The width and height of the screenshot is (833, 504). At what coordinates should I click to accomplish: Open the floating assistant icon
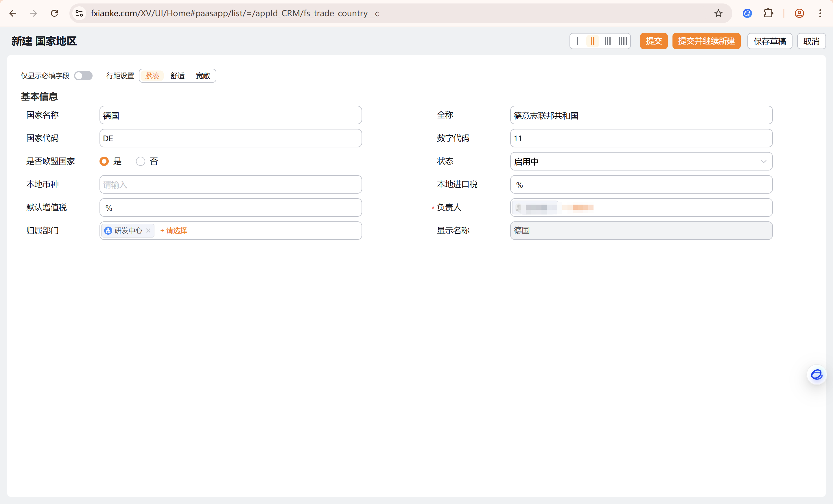817,375
